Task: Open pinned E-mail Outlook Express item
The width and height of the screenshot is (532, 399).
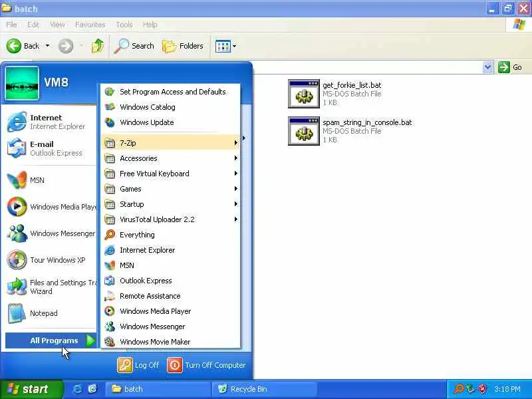Action: (x=51, y=148)
